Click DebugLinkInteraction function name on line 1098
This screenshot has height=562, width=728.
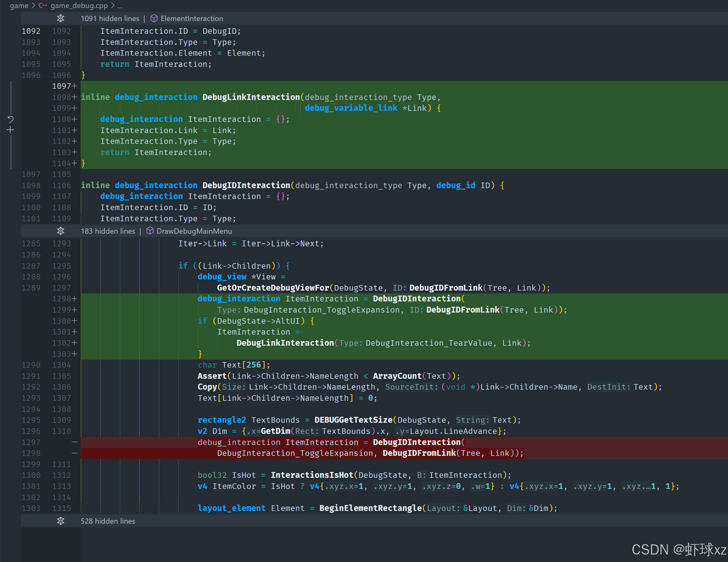251,97
